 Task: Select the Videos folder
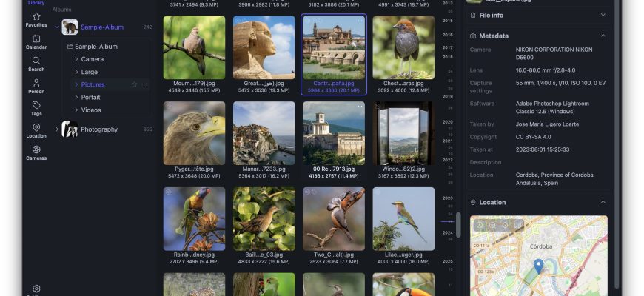tap(91, 110)
